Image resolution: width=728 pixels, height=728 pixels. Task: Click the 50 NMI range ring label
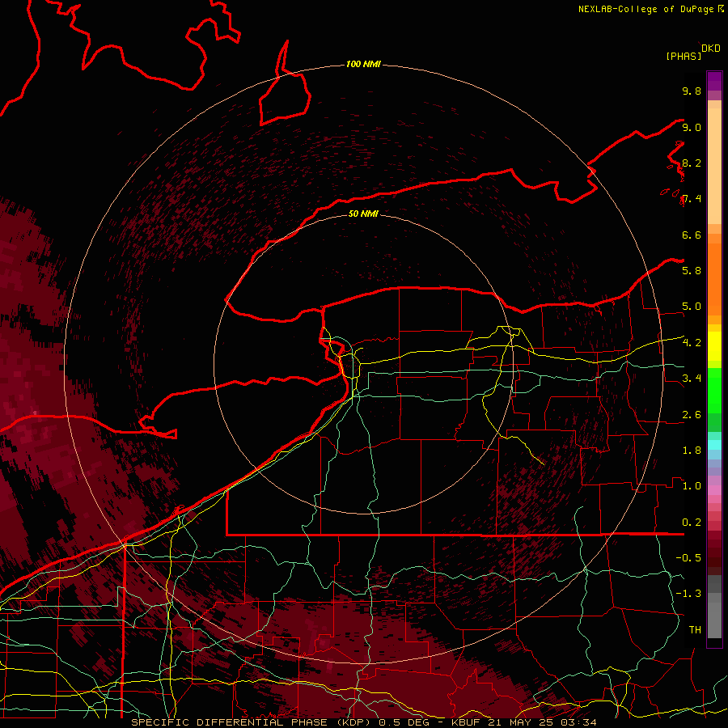(x=363, y=214)
